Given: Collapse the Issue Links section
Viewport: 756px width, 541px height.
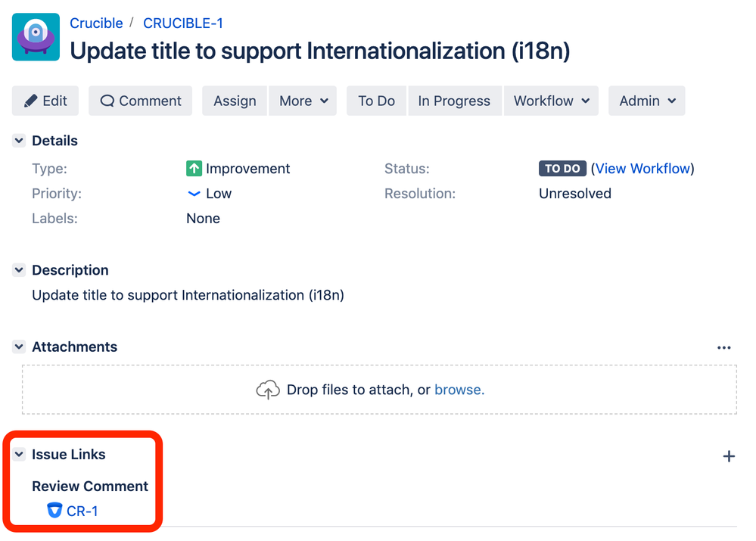Looking at the screenshot, I should point(18,454).
